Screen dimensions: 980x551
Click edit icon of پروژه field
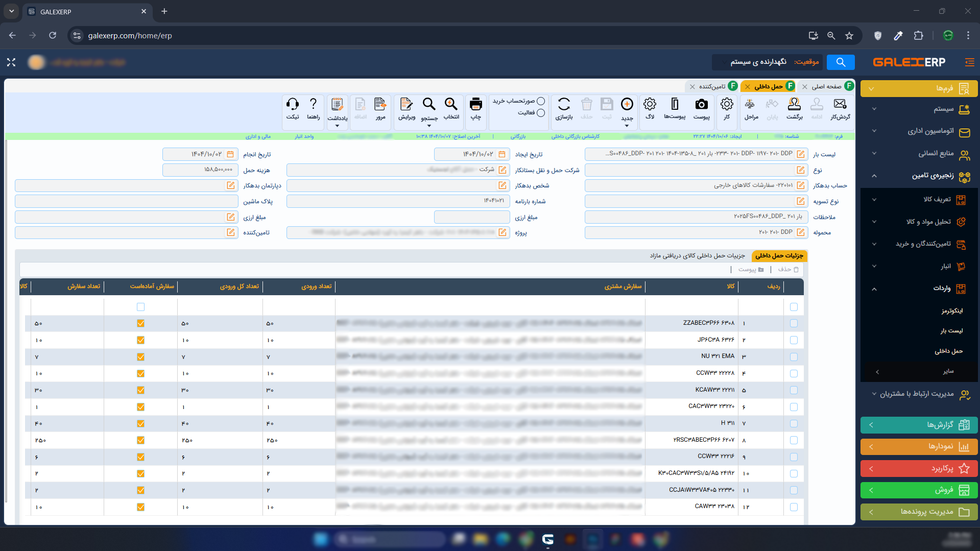click(x=503, y=233)
